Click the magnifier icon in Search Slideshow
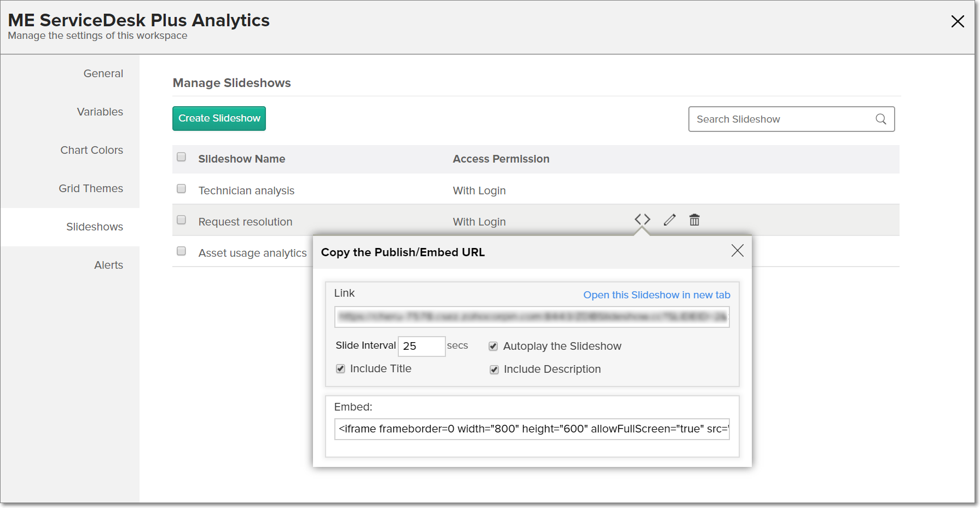The height and width of the screenshot is (508, 980). (x=881, y=119)
